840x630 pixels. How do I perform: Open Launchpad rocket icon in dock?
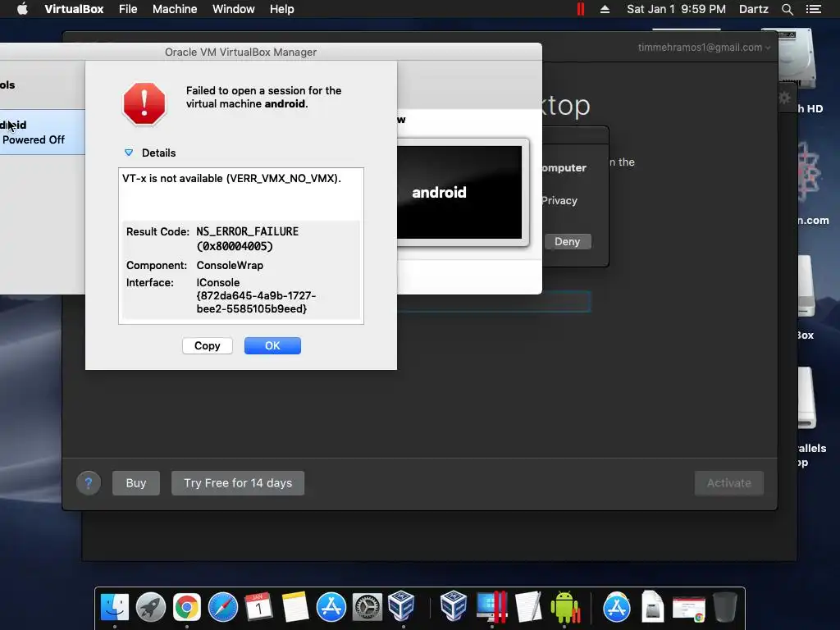tap(151, 607)
